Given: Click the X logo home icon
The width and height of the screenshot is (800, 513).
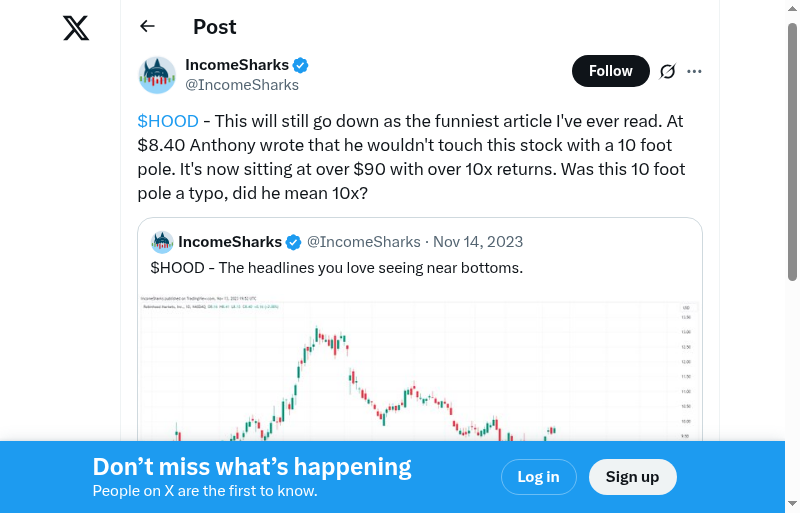Looking at the screenshot, I should click(76, 28).
